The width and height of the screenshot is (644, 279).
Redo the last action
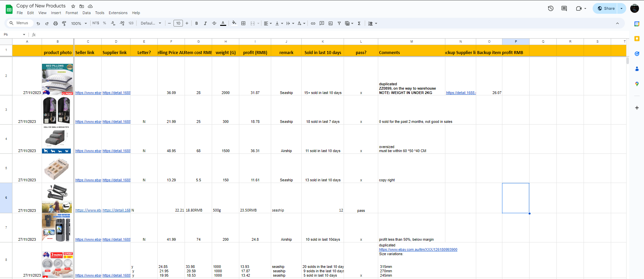(47, 24)
